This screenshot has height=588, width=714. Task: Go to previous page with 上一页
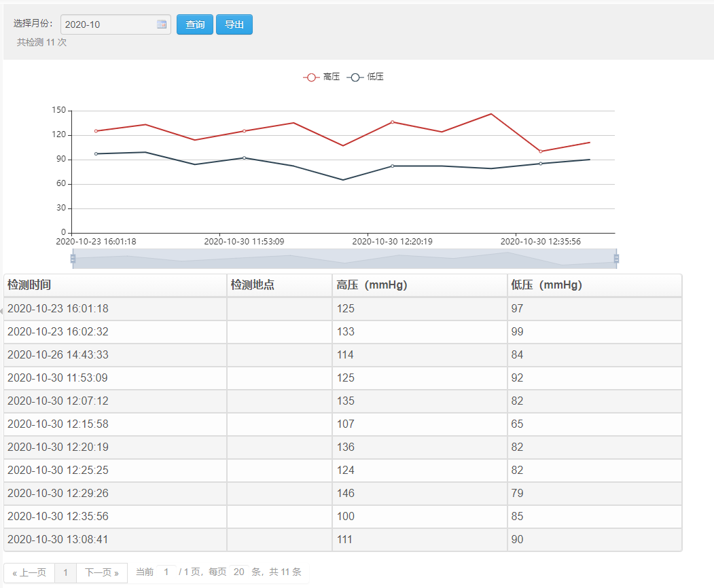(x=30, y=572)
